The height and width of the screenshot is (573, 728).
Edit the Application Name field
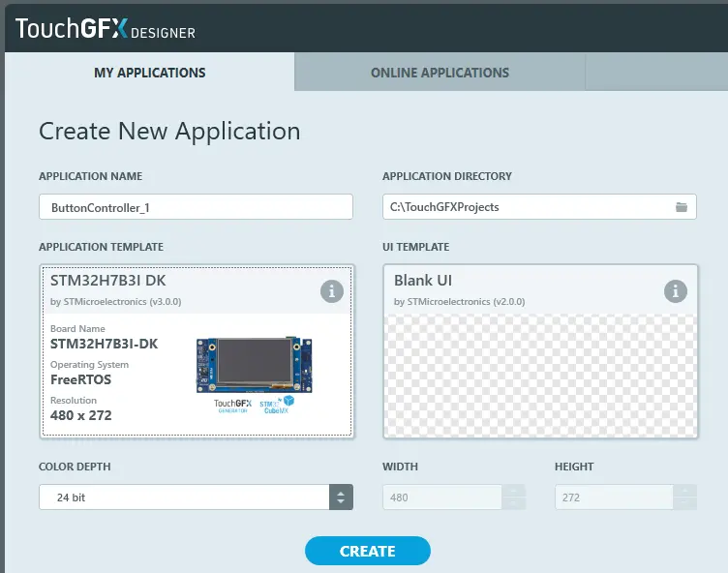coord(196,207)
